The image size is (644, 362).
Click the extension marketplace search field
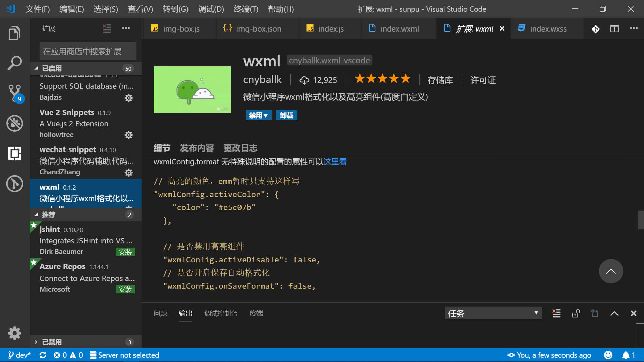point(88,51)
